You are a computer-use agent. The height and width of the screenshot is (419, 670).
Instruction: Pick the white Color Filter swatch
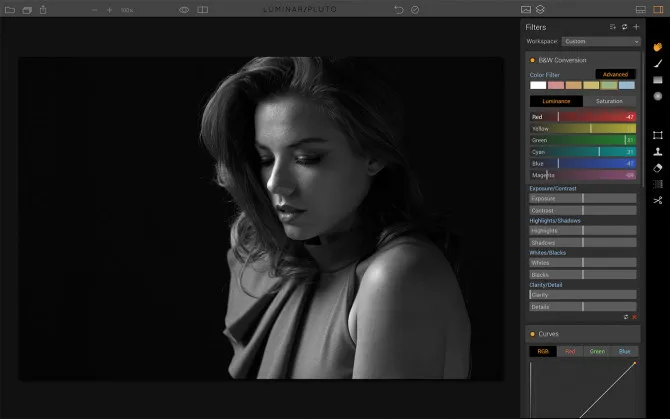click(x=538, y=86)
